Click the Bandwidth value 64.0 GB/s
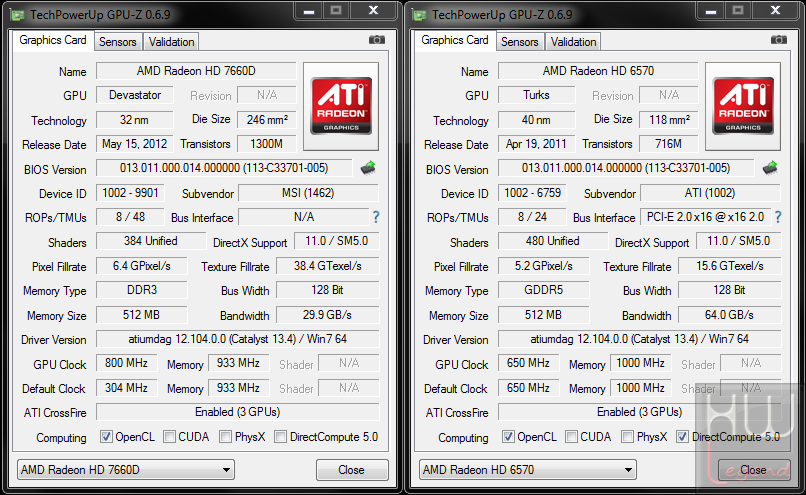The height and width of the screenshot is (495, 806). click(730, 315)
